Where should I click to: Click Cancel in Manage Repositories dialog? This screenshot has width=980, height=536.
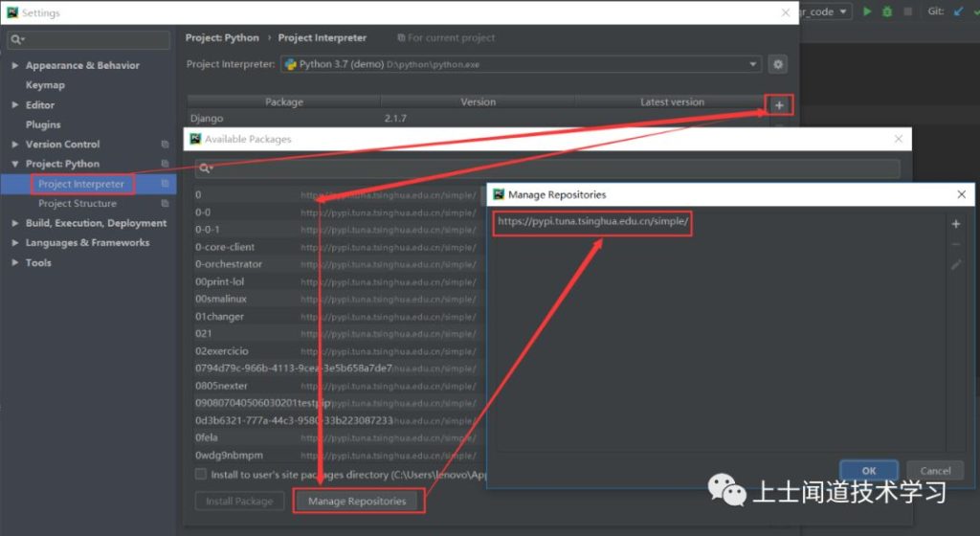[x=935, y=470]
